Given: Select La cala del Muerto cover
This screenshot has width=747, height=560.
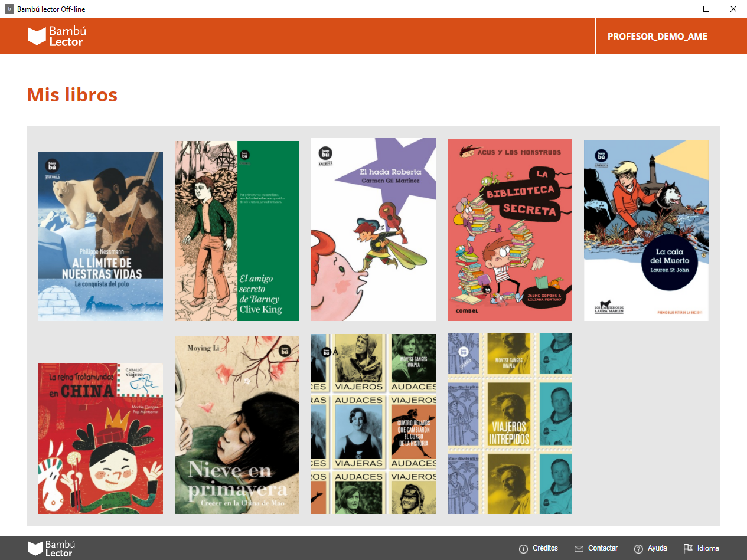Looking at the screenshot, I should point(646,231).
